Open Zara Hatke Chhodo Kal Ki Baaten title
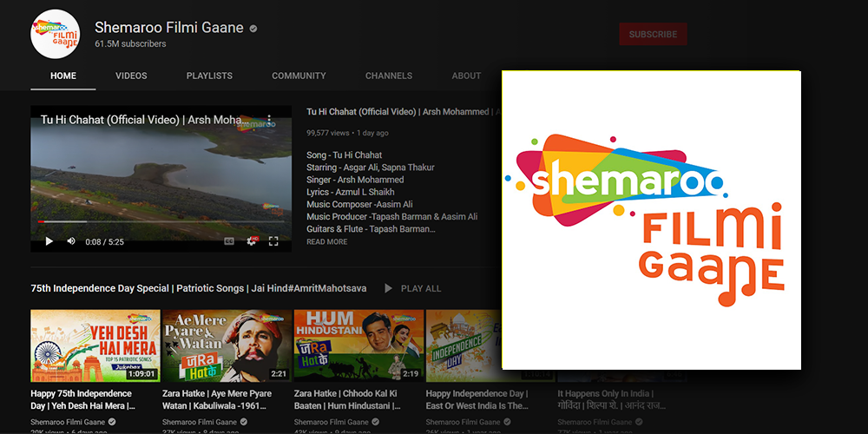This screenshot has height=434, width=868. (x=349, y=399)
